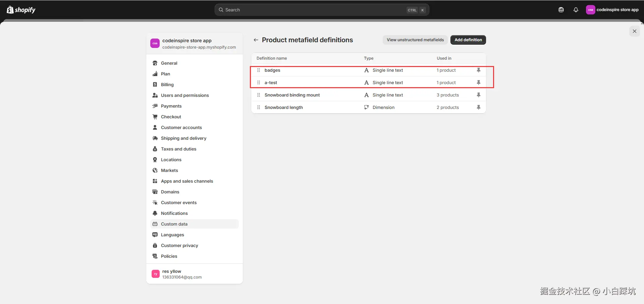Unpin the Snowboard length definition
This screenshot has height=304, width=644.
(x=479, y=107)
